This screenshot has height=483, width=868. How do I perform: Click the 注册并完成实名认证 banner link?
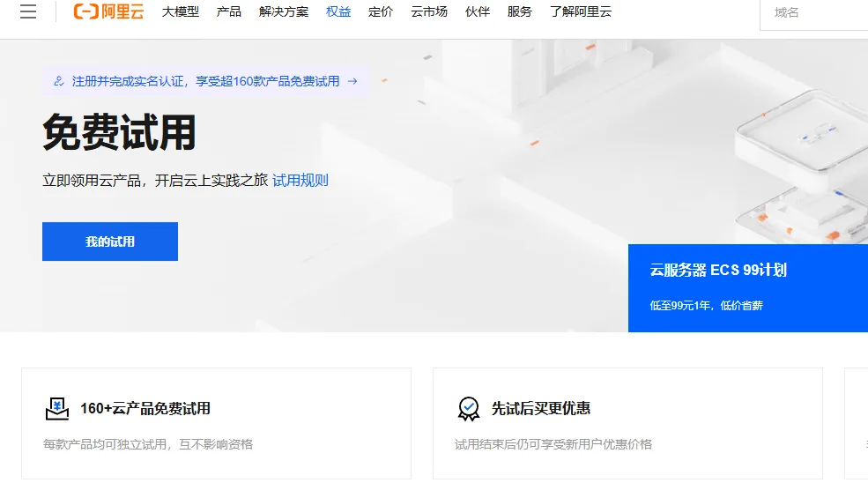[x=205, y=81]
